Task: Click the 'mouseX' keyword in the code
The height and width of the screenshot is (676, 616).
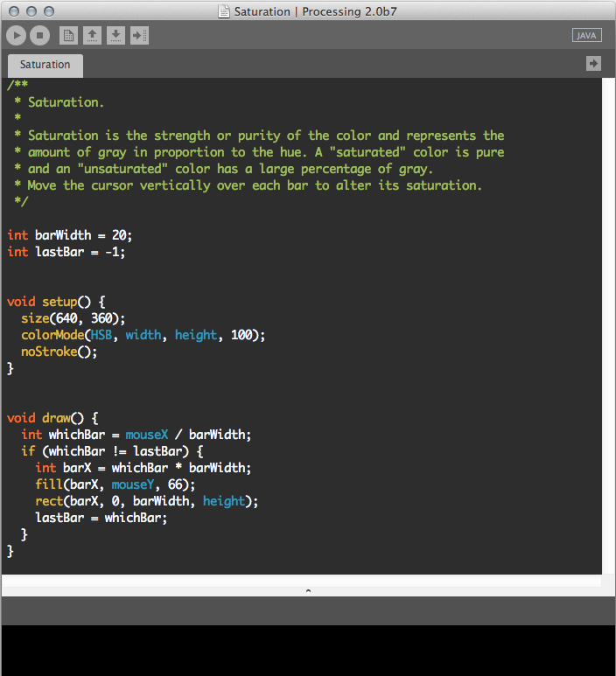Action: (x=147, y=435)
